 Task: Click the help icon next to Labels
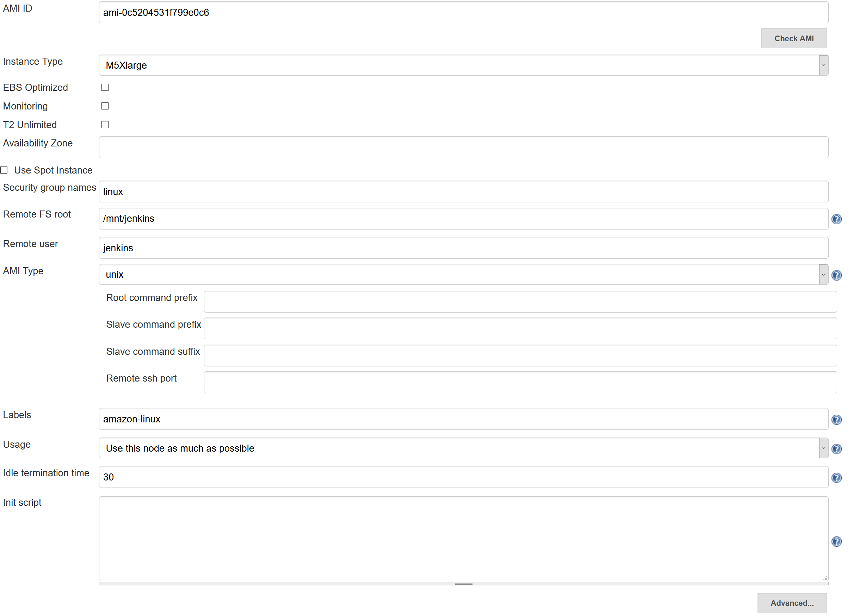pyautogui.click(x=836, y=419)
